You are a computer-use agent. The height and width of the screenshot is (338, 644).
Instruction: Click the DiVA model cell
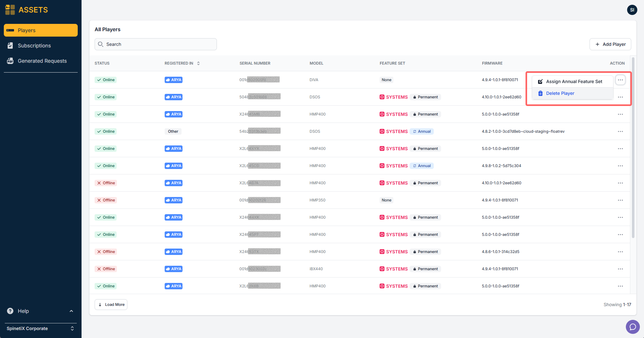[x=314, y=80]
